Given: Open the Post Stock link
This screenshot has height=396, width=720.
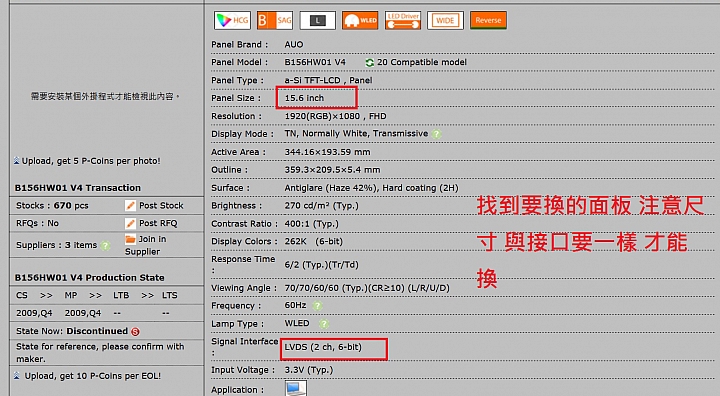Looking at the screenshot, I should 161,205.
